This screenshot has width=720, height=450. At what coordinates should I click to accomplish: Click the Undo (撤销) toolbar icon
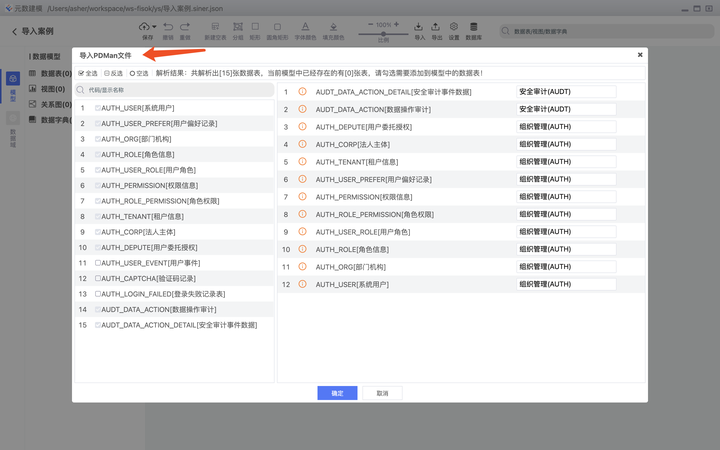[168, 27]
